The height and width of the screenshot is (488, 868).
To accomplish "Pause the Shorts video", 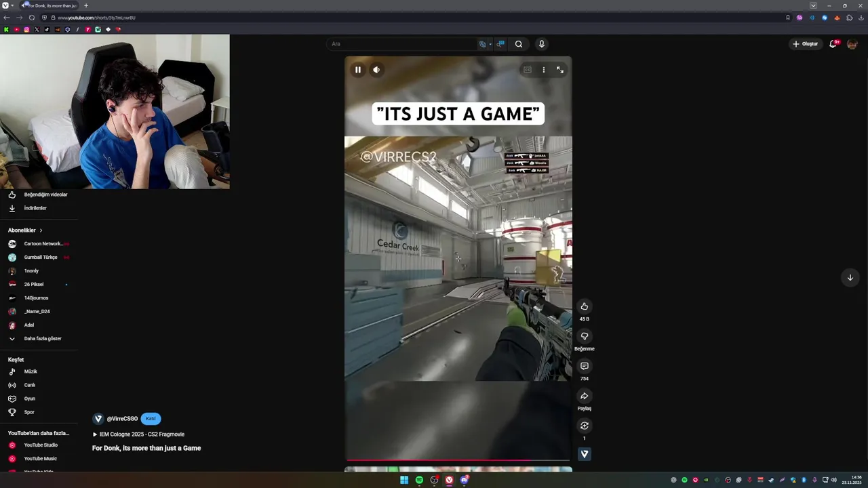I will pyautogui.click(x=358, y=70).
